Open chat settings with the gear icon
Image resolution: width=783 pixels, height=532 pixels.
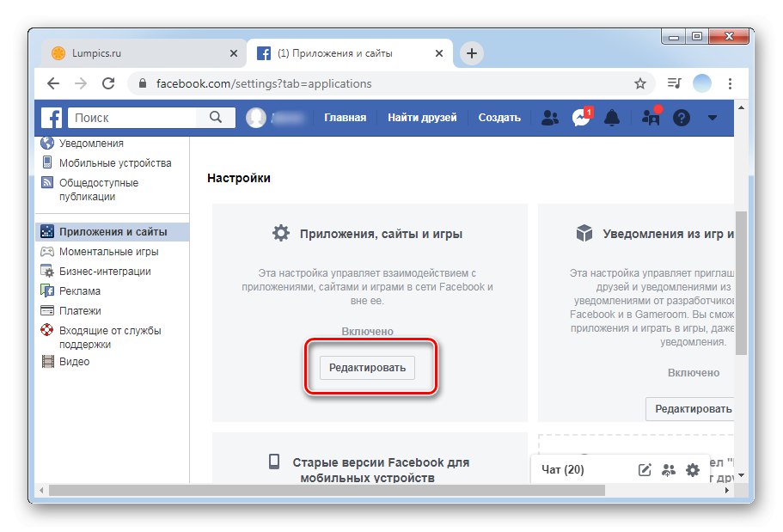pyautogui.click(x=694, y=469)
